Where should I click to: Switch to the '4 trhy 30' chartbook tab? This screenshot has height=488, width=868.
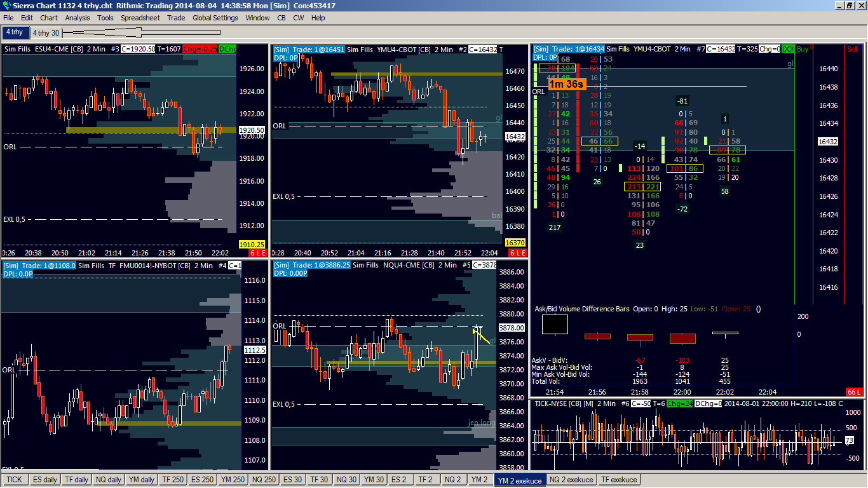pyautogui.click(x=46, y=32)
